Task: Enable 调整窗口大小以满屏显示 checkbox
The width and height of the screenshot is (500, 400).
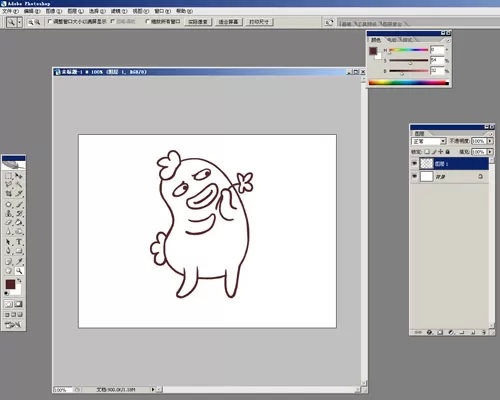Action: tap(50, 21)
